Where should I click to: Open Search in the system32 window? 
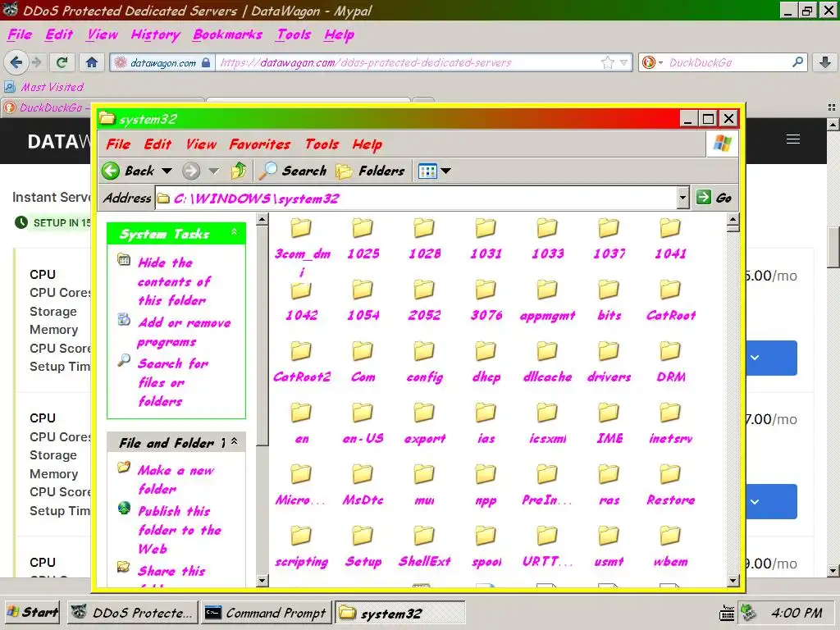click(x=293, y=171)
